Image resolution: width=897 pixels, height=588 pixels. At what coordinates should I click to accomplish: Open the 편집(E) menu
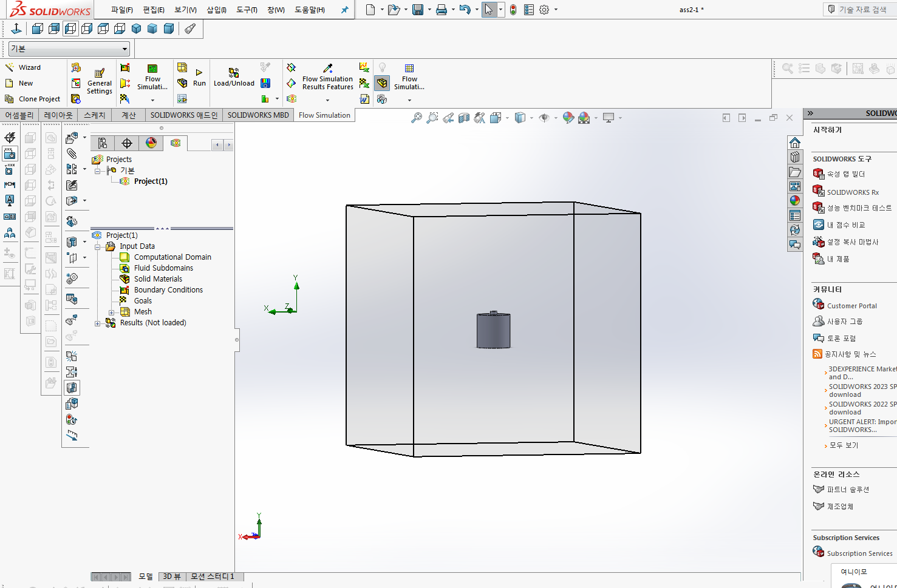[154, 10]
